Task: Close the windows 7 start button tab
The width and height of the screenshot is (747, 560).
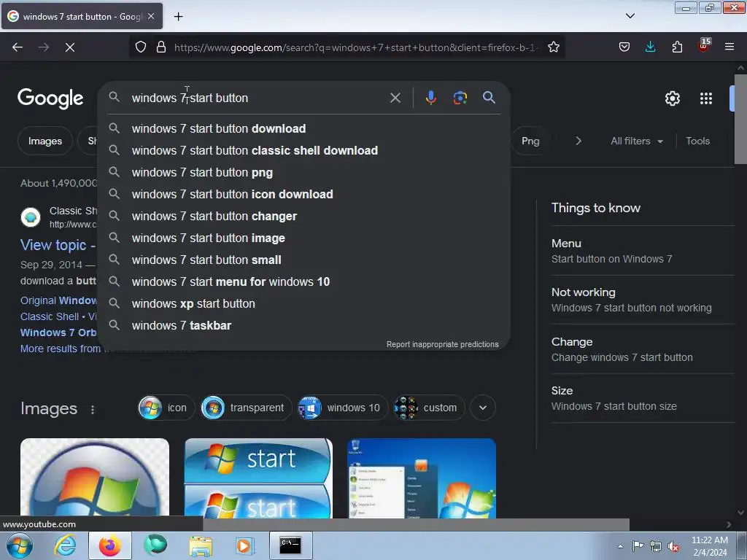Action: [151, 16]
